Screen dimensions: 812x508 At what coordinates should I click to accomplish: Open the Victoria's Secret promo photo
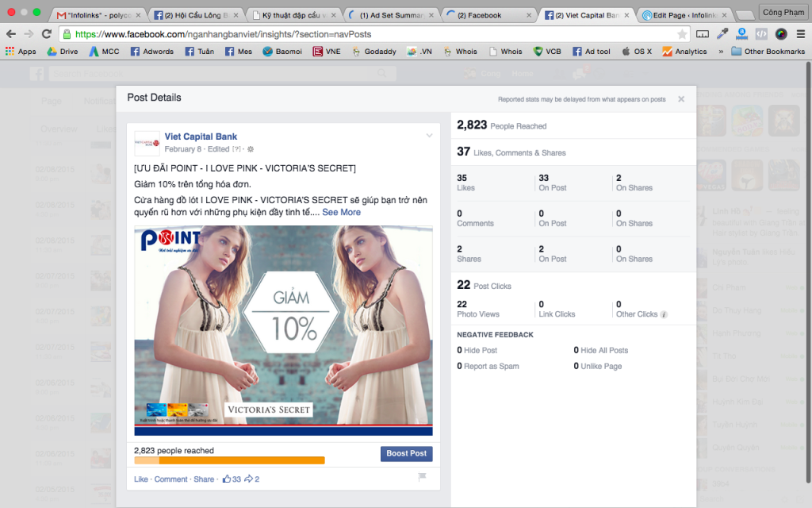pyautogui.click(x=283, y=330)
